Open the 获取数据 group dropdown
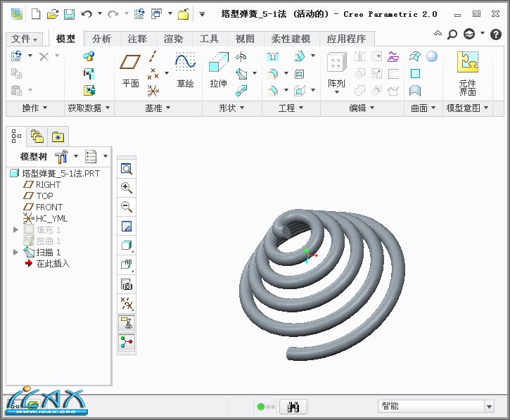The width and height of the screenshot is (510, 420). click(x=89, y=108)
